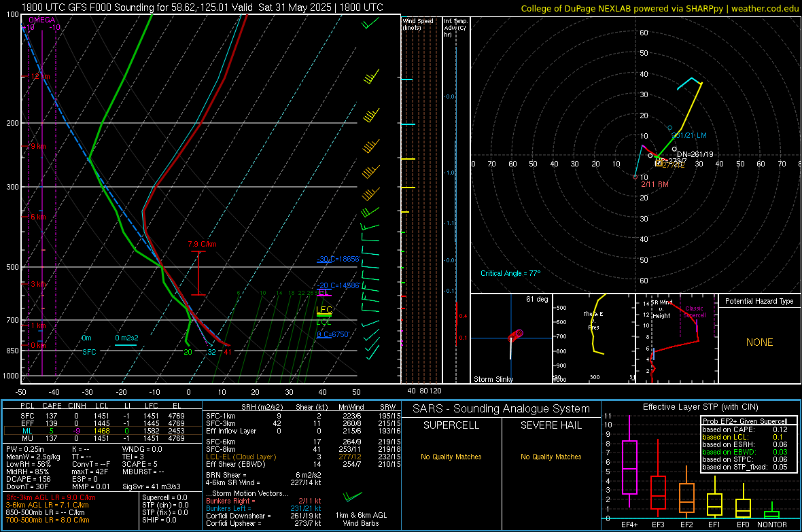This screenshot has width=802, height=532.
Task: Click the Wind Speed (knots) panel header
Action: (x=418, y=24)
